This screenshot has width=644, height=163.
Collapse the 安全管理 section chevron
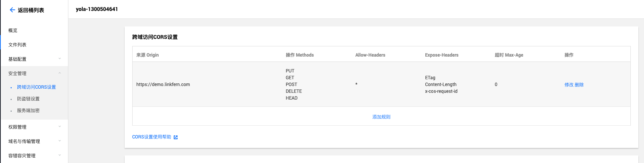click(x=60, y=73)
